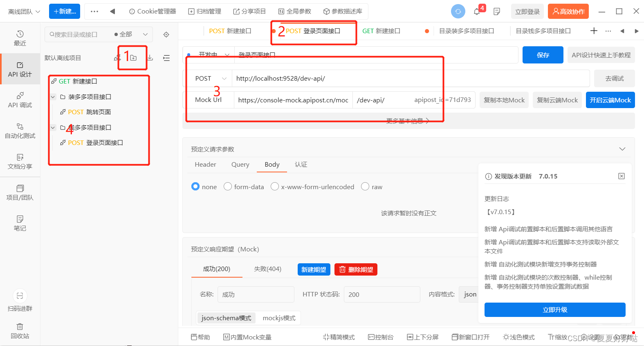Switch to json-schema模式 mode

point(226,318)
